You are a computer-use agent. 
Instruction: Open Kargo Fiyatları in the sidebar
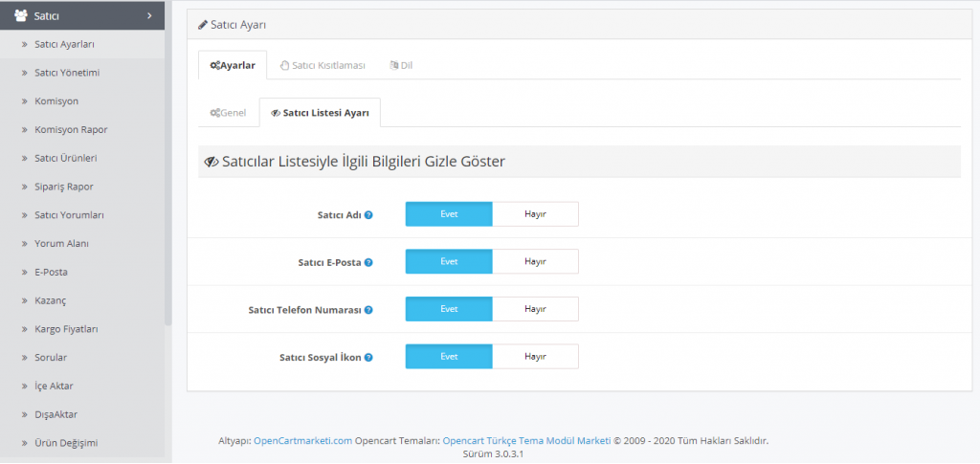pyautogui.click(x=66, y=329)
